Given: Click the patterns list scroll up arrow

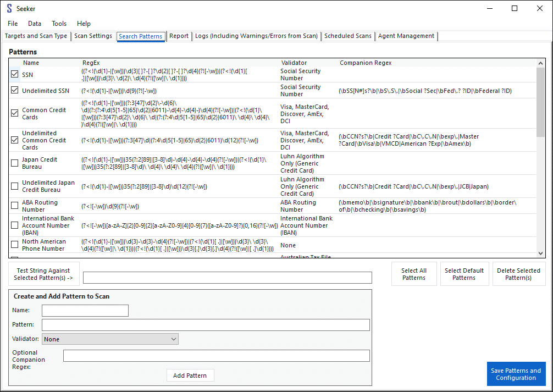Looking at the screenshot, I should click(540, 63).
